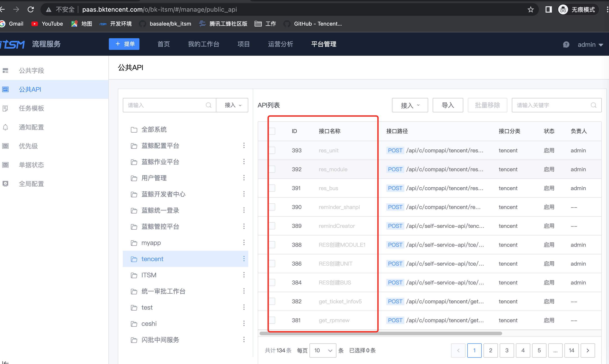The width and height of the screenshot is (609, 364).
Task: Check the box for row ID 381
Action: tap(272, 320)
